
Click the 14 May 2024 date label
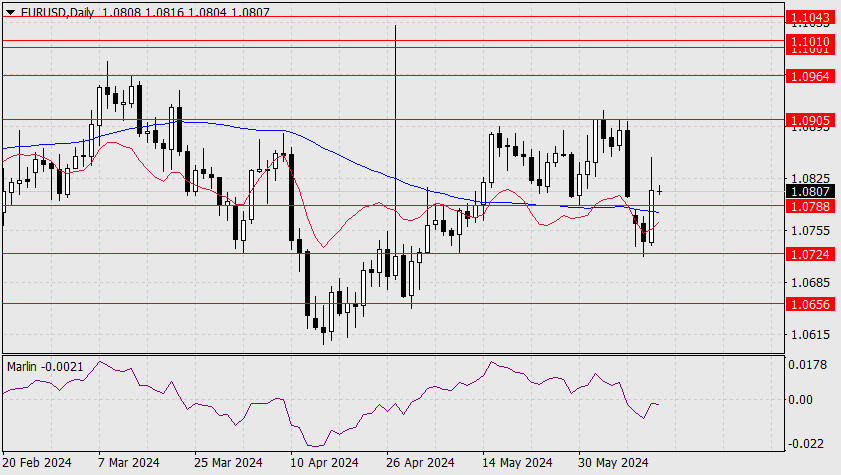pos(517,462)
